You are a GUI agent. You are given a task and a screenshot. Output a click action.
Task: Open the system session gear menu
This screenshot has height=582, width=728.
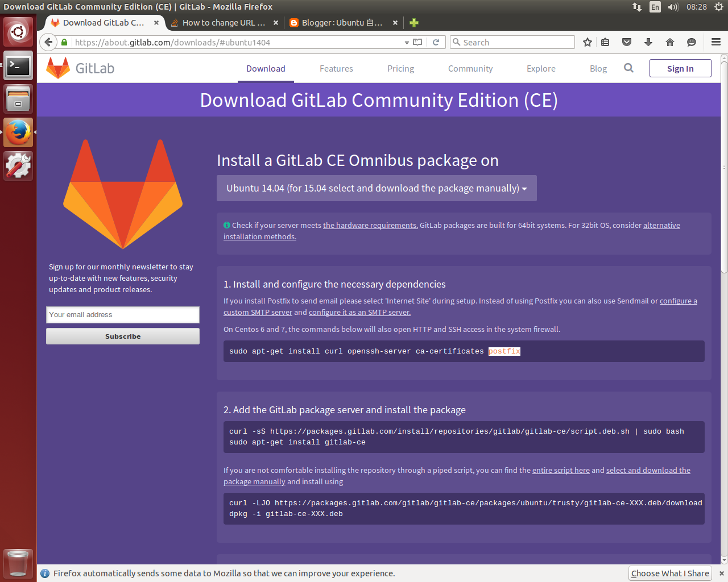coord(719,7)
